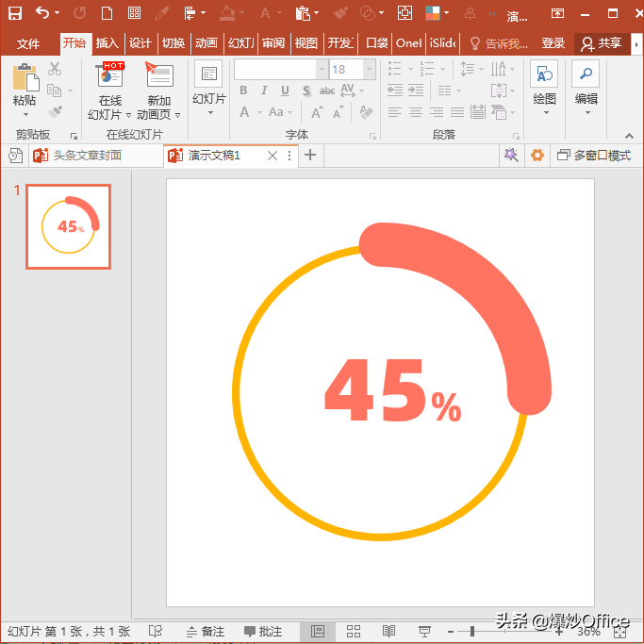644x644 pixels.
Task: Switch to slide sorter view icon
Action: tap(354, 632)
